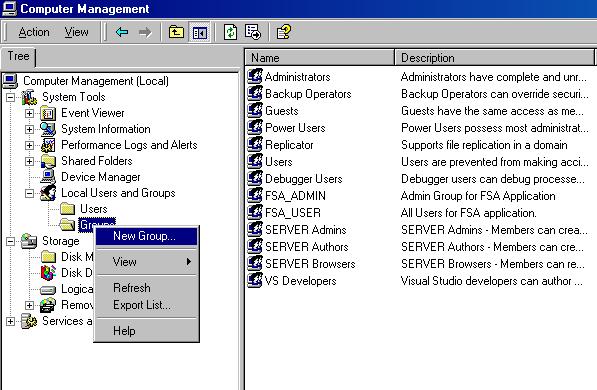Select the Debugger Users group icon
The width and height of the screenshot is (597, 390).
click(x=255, y=179)
